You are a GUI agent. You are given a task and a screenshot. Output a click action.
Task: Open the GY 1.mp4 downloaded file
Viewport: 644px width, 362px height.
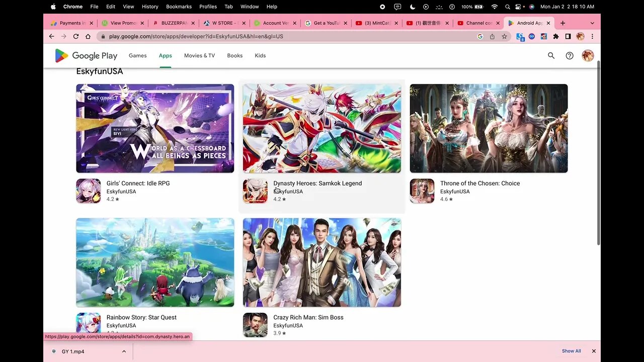click(73, 351)
